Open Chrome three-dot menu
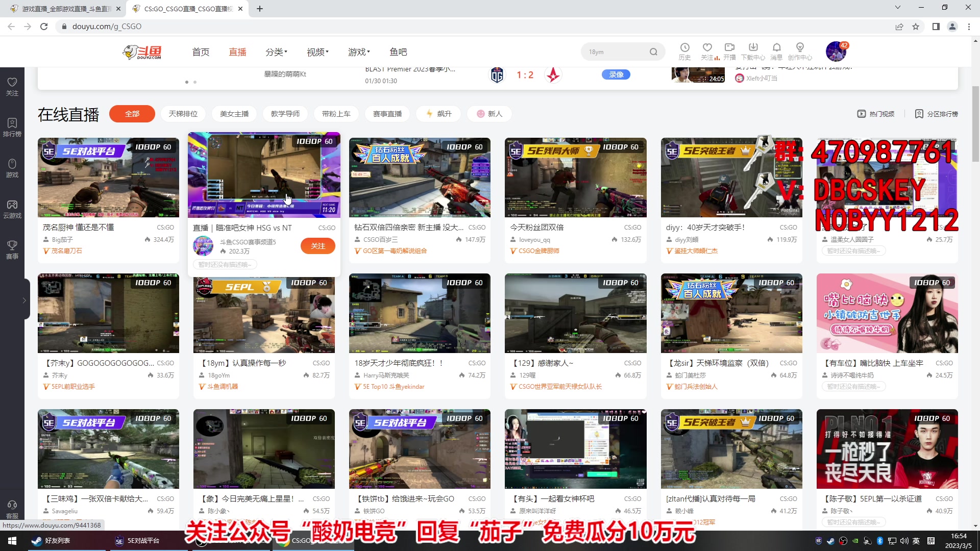The image size is (980, 551). [969, 27]
